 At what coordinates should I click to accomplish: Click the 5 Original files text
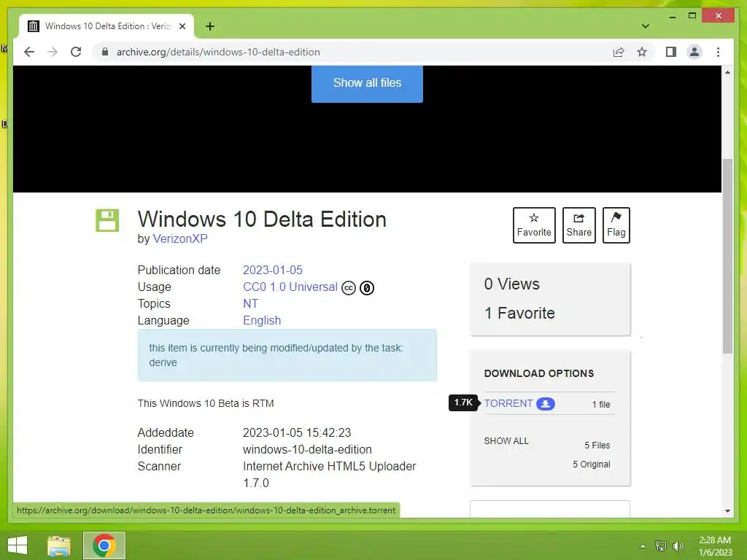591,464
